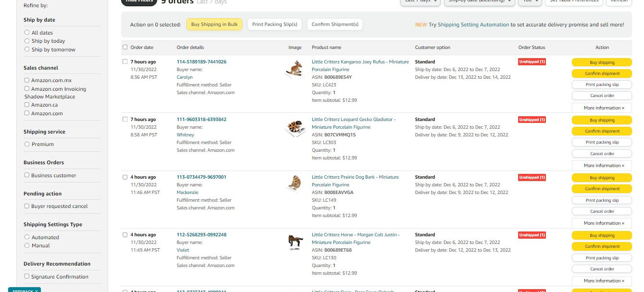Click the Unshipped status badge on Carolyn's order
The width and height of the screenshot is (644, 292).
[x=532, y=62]
